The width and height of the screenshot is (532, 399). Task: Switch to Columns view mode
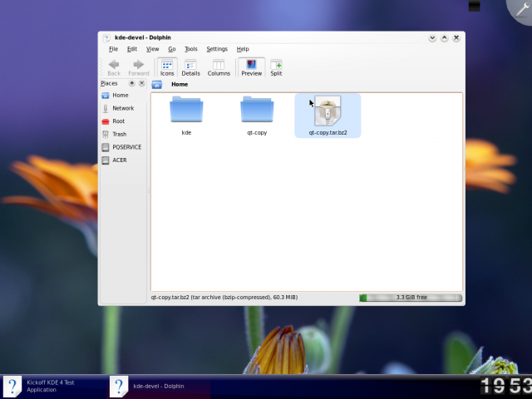(219, 67)
